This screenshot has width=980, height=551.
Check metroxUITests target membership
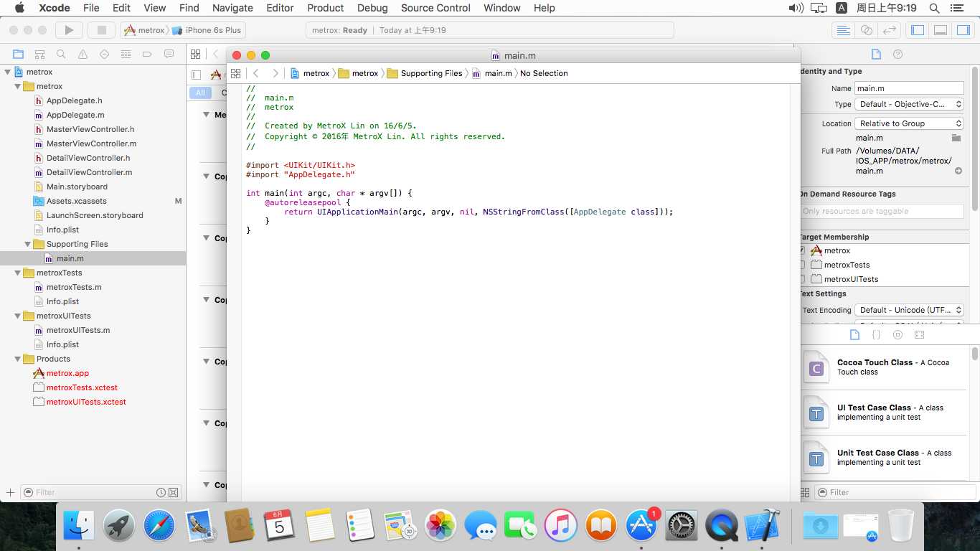click(802, 279)
